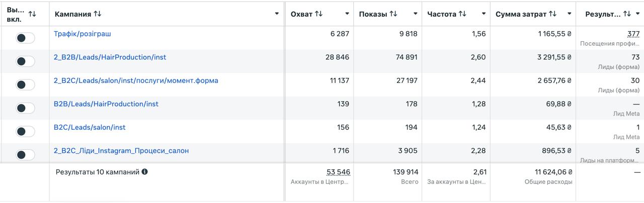Open the Охват column dropdown arrow
Image resolution: width=644 pixels, height=203 pixels.
coord(347,14)
